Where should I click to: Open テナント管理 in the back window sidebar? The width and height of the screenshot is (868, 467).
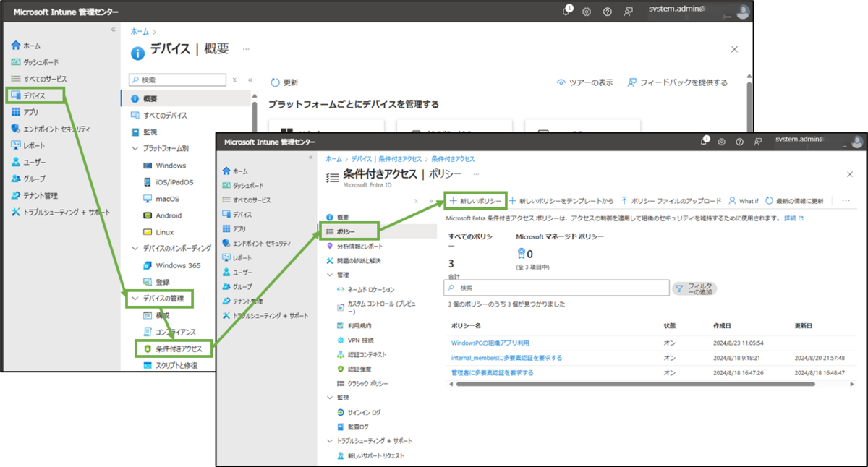click(x=34, y=195)
